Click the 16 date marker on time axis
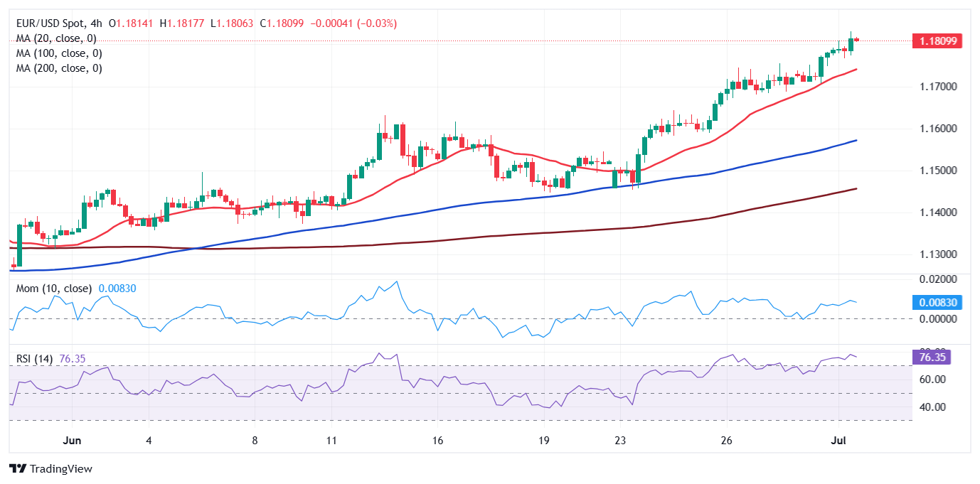This screenshot has height=484, width=980. coord(437,441)
